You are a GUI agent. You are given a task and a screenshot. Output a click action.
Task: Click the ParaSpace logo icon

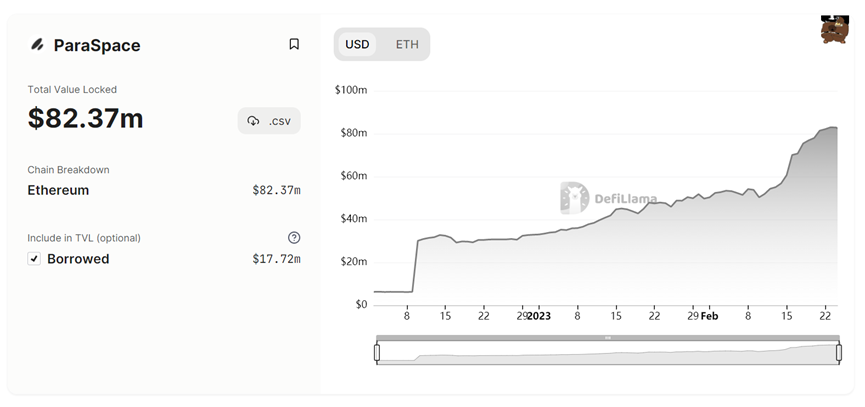pyautogui.click(x=37, y=45)
